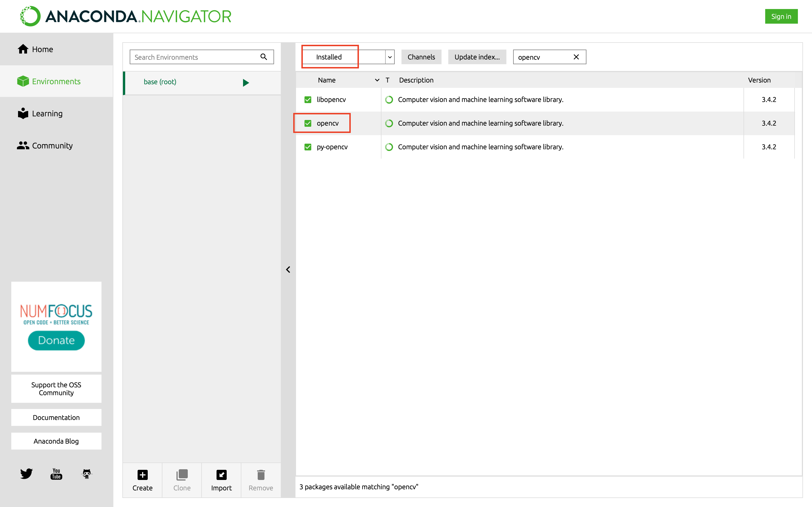Screen dimensions: 812x507
Task: Launch the base (root) environment
Action: 246,83
